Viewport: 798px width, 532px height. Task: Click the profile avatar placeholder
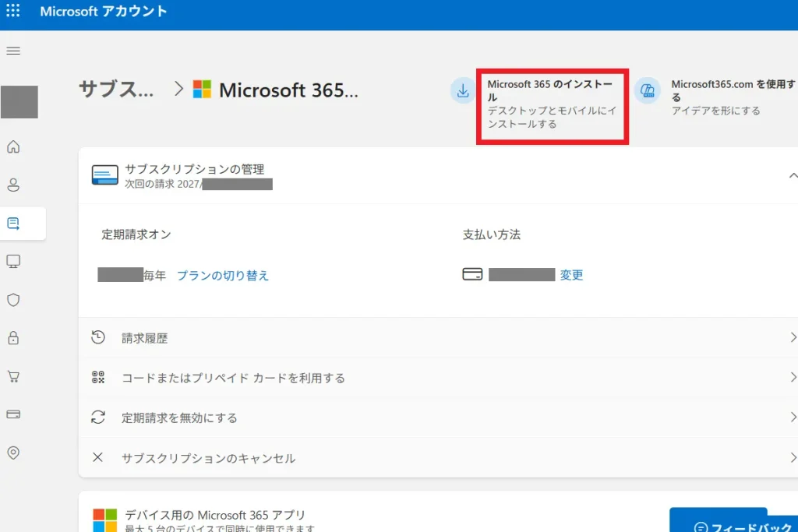click(x=19, y=102)
